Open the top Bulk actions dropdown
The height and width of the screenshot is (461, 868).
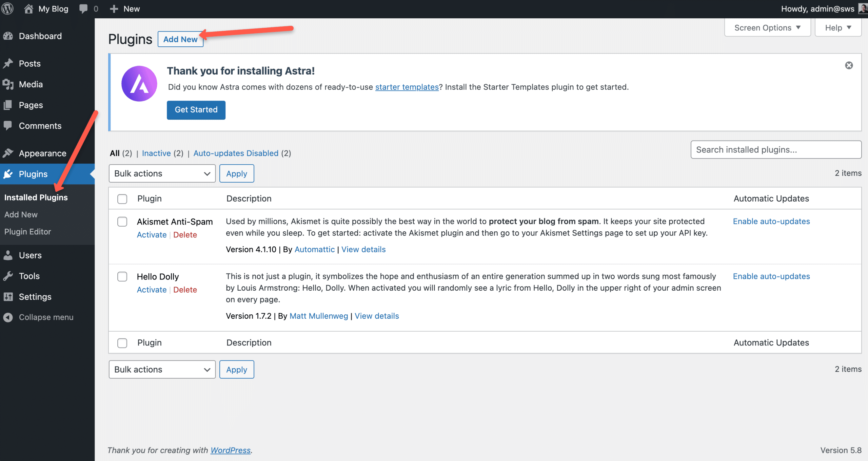[162, 173]
